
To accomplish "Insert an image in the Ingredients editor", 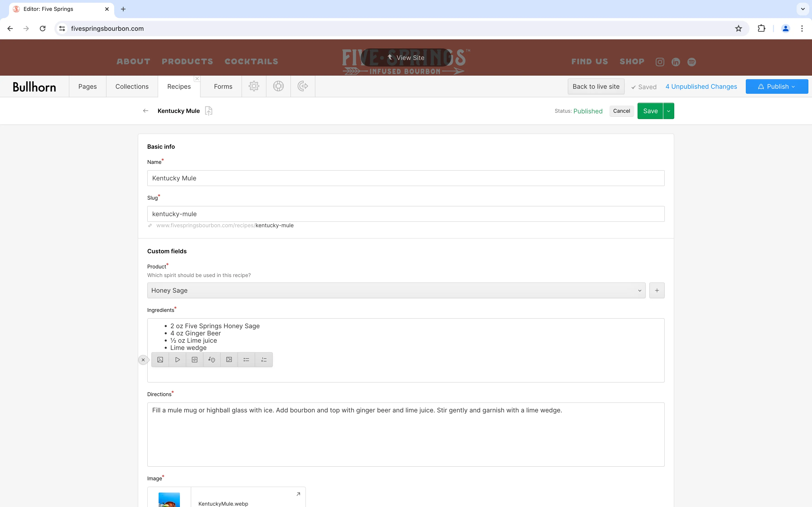I will (x=160, y=359).
